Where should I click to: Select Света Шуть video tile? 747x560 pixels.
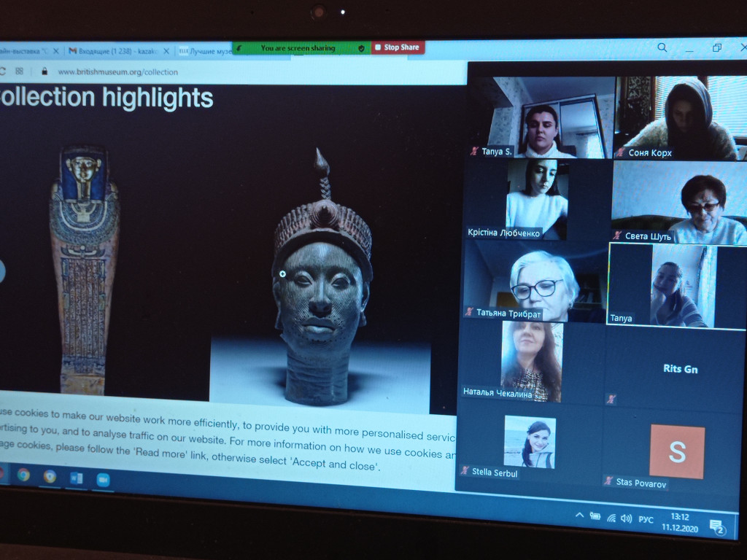[x=679, y=203]
